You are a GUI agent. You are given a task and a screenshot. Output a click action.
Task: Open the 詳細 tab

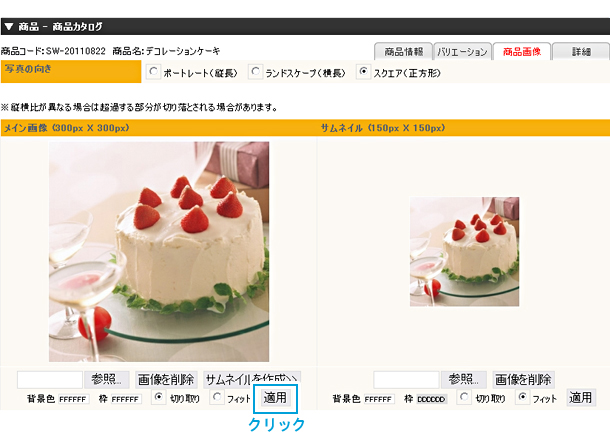click(581, 51)
